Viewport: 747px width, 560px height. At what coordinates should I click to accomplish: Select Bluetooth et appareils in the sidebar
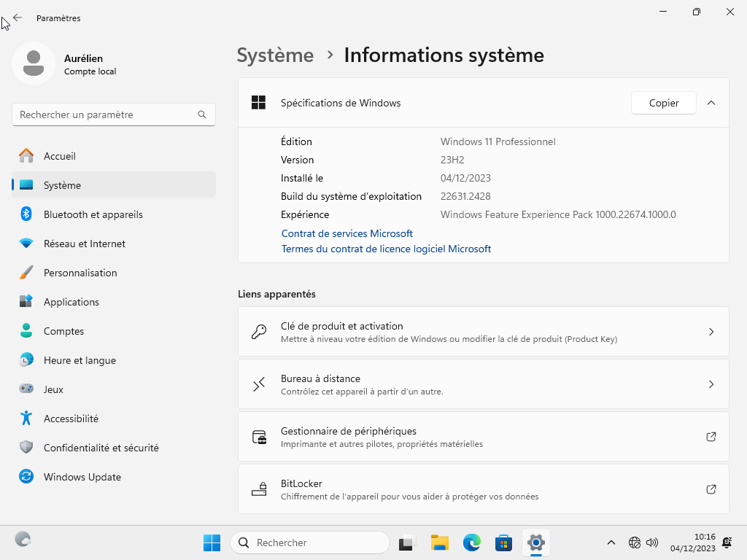(114, 214)
